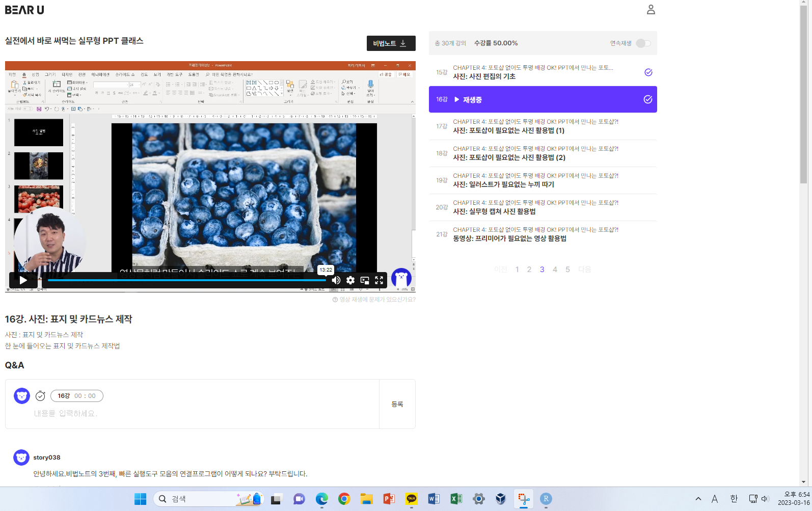The image size is (812, 511).
Task: Click 다음 next page link
Action: tap(585, 270)
